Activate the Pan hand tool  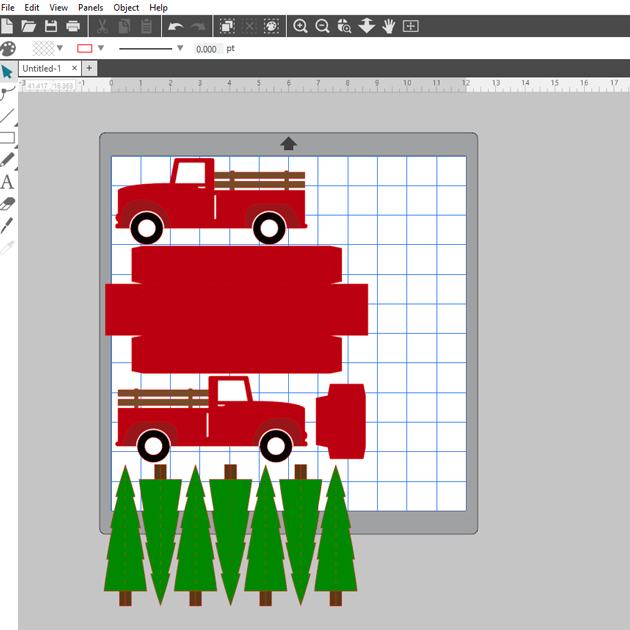coord(388,26)
